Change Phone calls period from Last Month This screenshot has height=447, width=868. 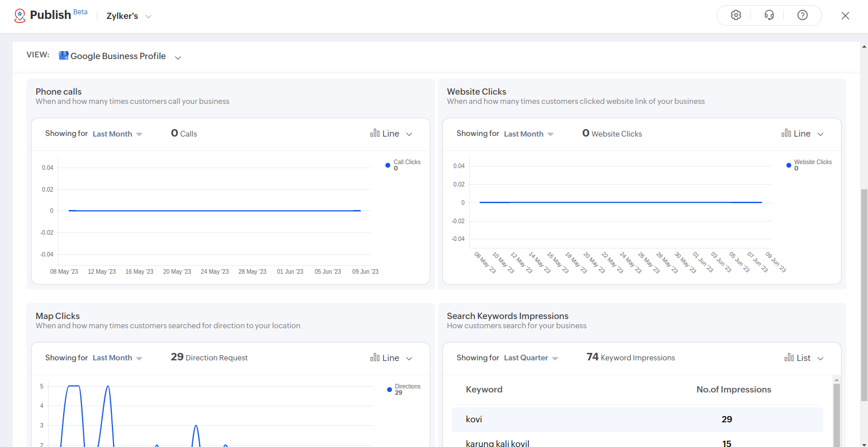point(117,134)
